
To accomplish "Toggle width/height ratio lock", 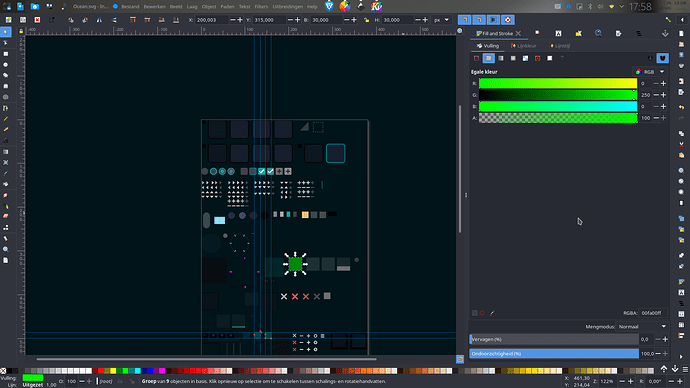I will (x=367, y=20).
